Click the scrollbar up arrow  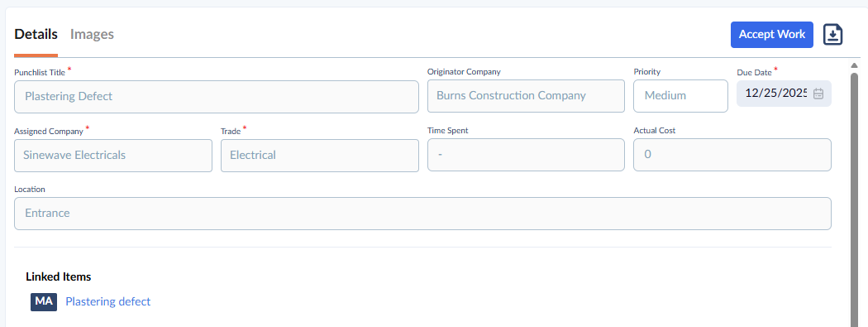click(x=854, y=66)
